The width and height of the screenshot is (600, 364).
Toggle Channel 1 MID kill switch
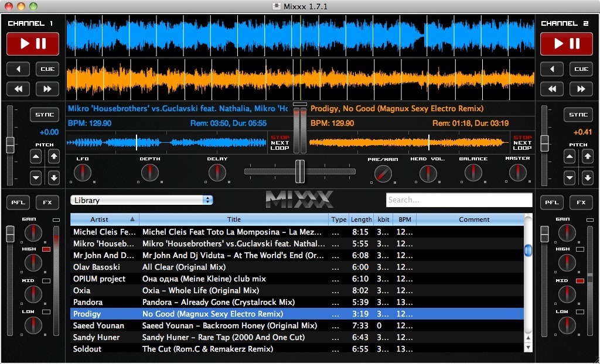46,281
